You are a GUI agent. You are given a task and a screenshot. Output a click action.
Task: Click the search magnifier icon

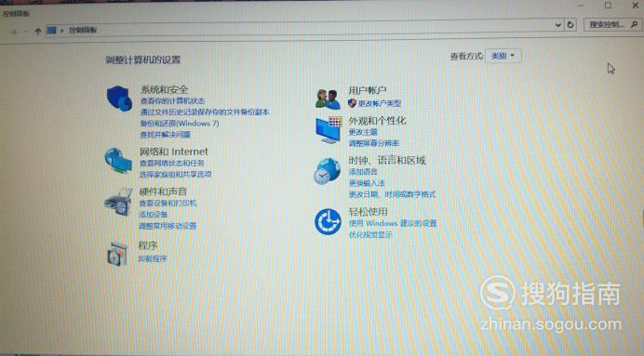[x=634, y=24]
